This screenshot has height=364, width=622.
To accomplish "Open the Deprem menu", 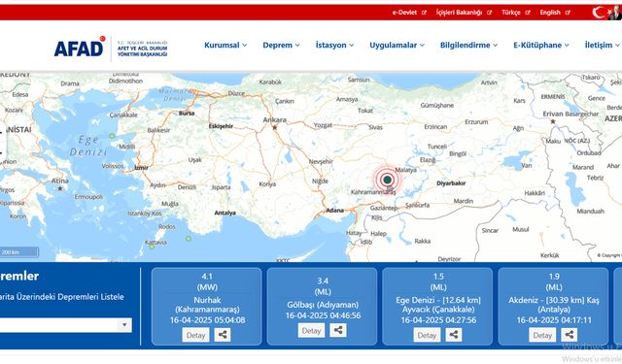I will pos(281,46).
